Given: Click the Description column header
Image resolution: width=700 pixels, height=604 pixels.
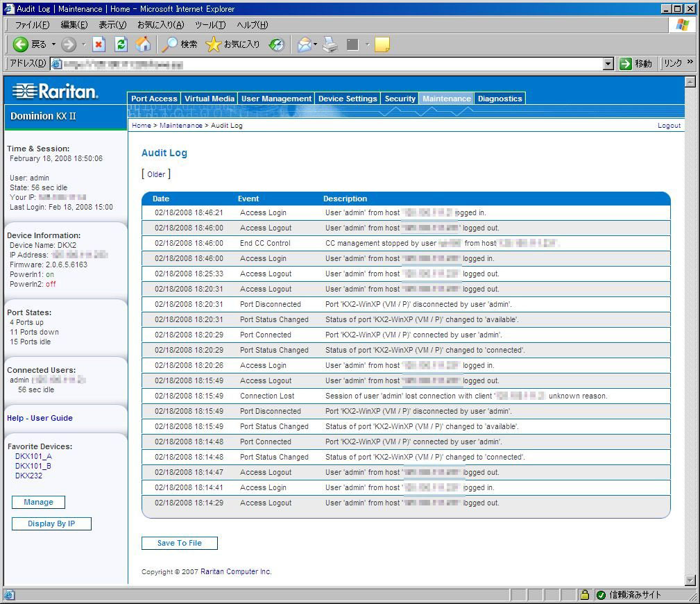Looking at the screenshot, I should pyautogui.click(x=345, y=199).
